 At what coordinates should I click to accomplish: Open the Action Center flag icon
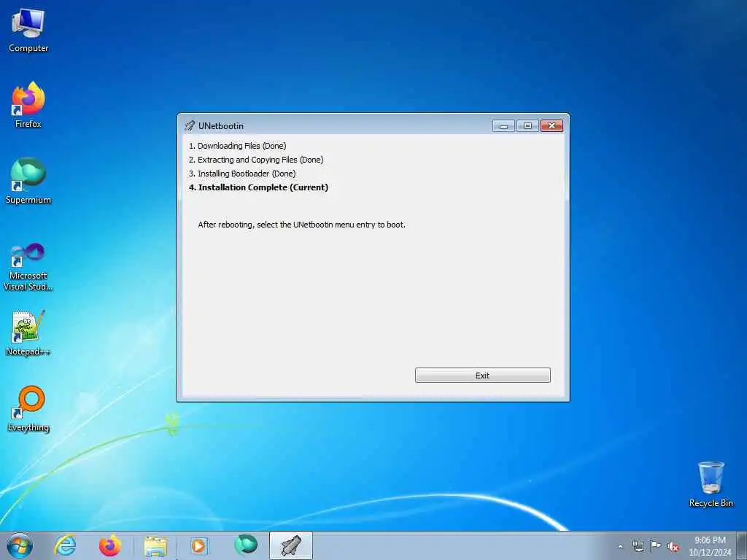(656, 546)
